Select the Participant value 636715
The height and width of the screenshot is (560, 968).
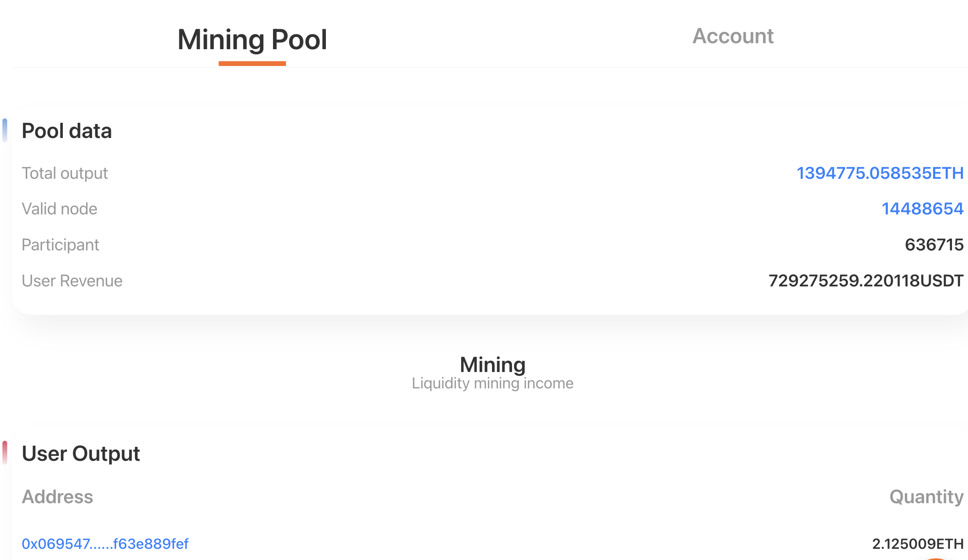[x=934, y=244]
